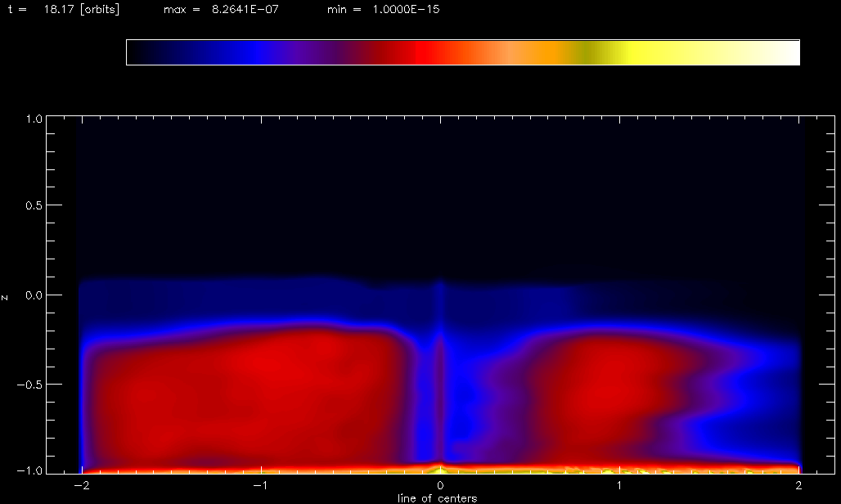Screen dimensions: 841x504
Task: Click the 1.0 label on the z axis
Action: (x=32, y=119)
